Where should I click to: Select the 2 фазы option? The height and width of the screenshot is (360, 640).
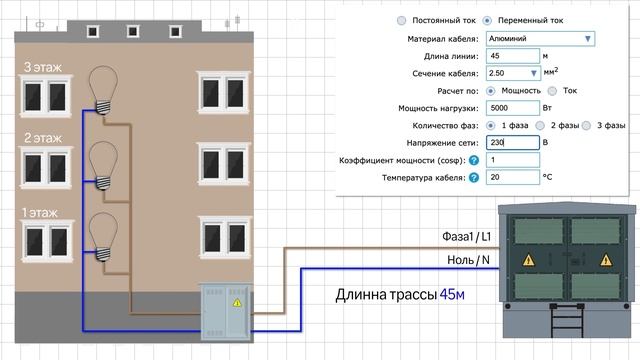[540, 126]
